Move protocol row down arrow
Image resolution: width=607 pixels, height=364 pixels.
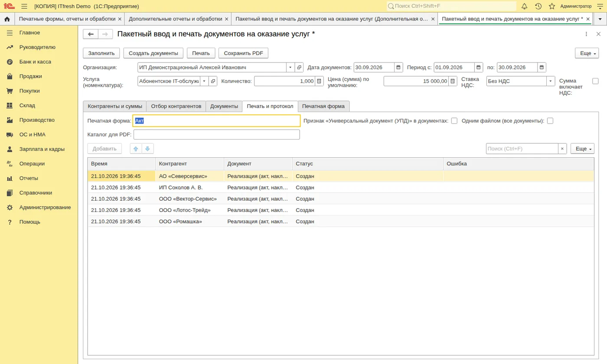pos(147,149)
